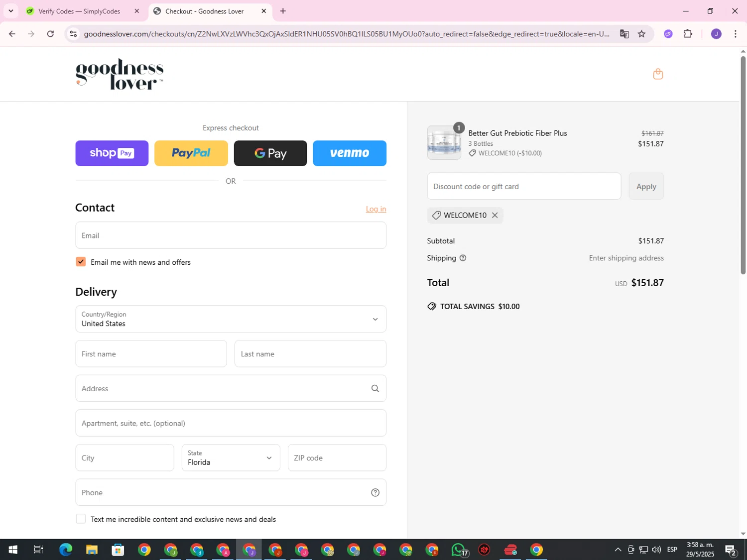This screenshot has height=560, width=747.
Task: Uncheck Email me with news and offers
Action: pos(81,262)
